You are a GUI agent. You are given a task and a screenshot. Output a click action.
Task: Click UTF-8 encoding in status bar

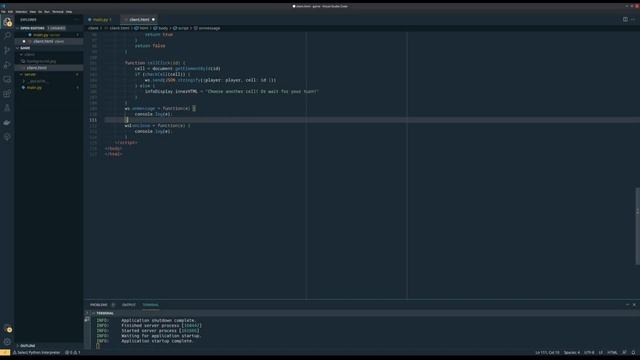pyautogui.click(x=589, y=353)
